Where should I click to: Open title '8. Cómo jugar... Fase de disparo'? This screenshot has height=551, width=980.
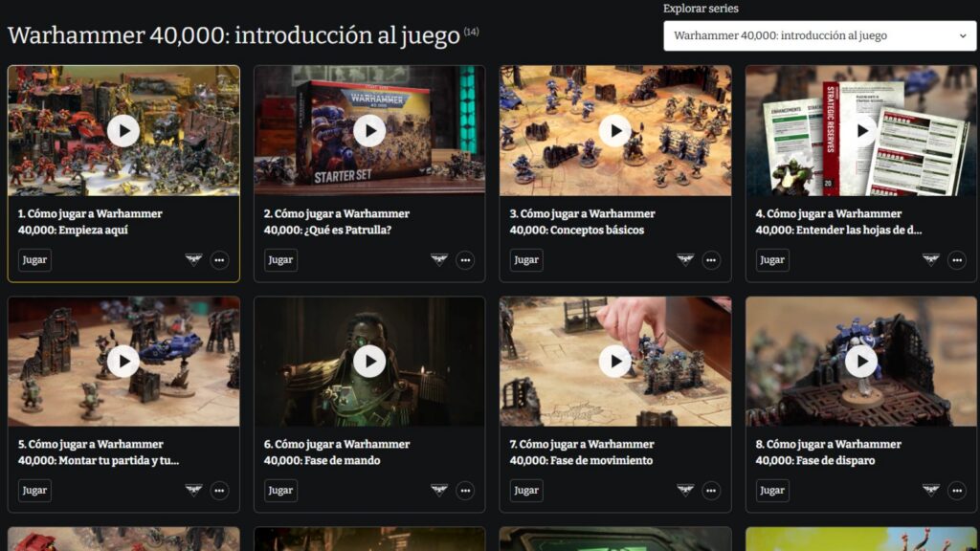828,452
